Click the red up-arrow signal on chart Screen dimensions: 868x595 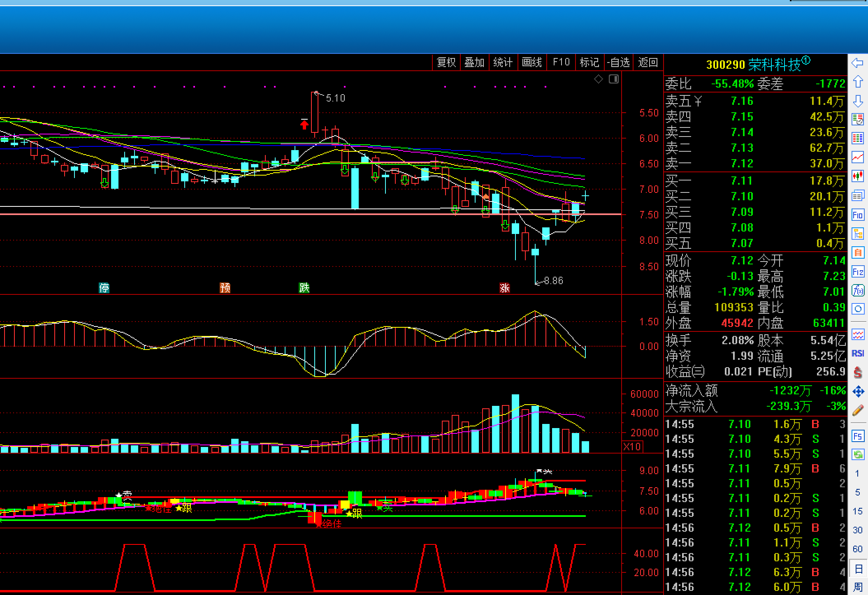coord(304,124)
